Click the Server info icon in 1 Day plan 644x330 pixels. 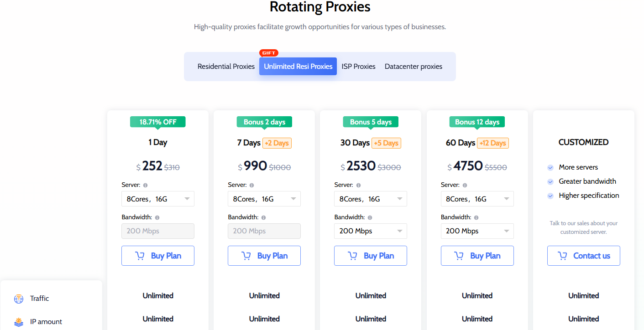point(146,186)
